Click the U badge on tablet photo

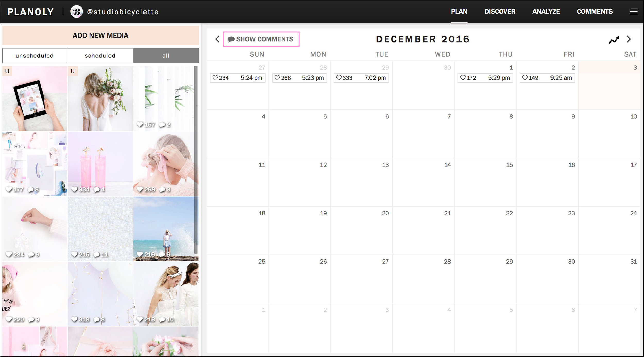[7, 71]
